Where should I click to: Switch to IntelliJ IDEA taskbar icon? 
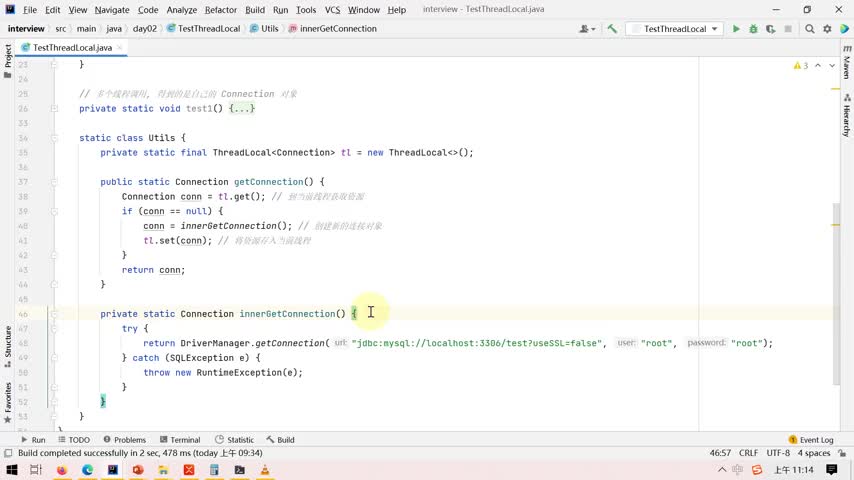[x=113, y=470]
